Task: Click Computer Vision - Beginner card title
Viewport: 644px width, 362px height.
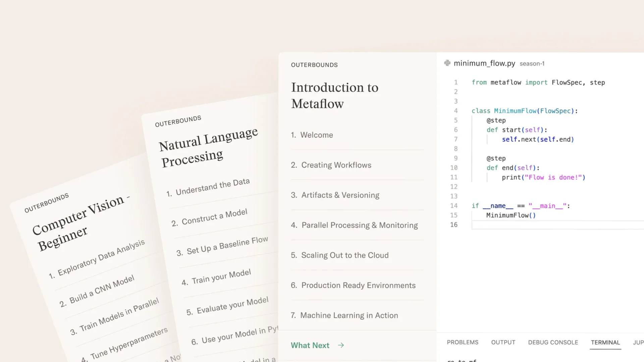Action: coord(80,223)
